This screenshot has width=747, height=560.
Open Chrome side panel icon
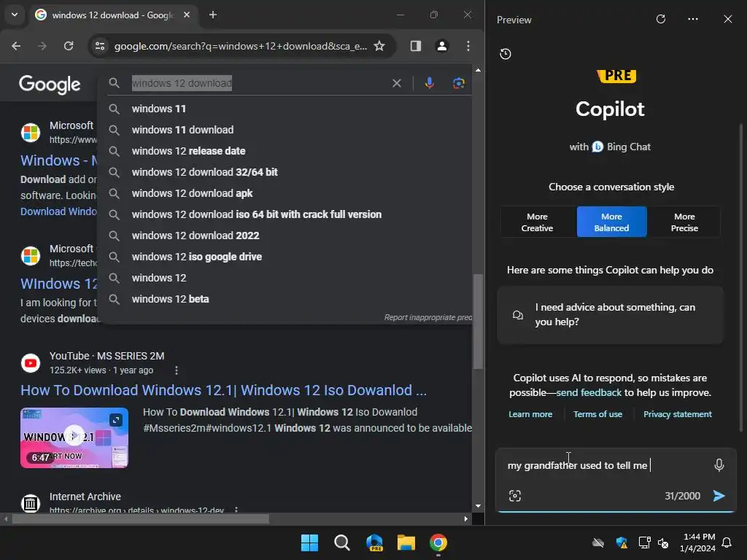tap(415, 46)
